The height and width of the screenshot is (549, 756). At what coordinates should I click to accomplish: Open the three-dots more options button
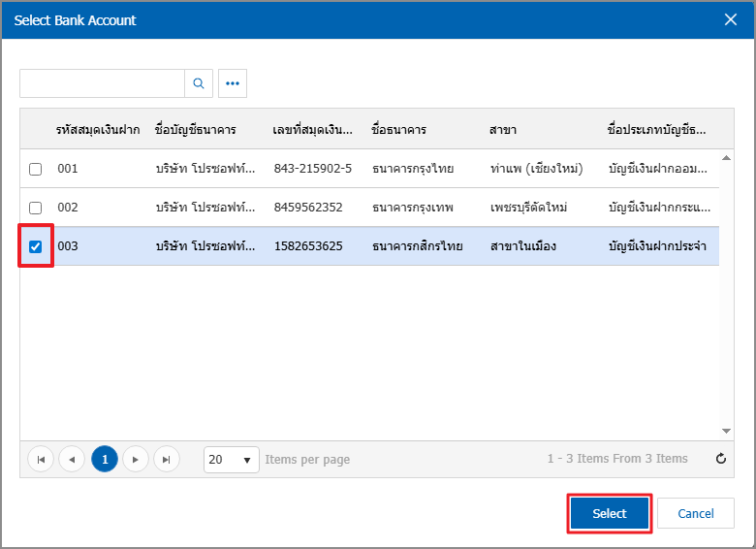[x=233, y=83]
